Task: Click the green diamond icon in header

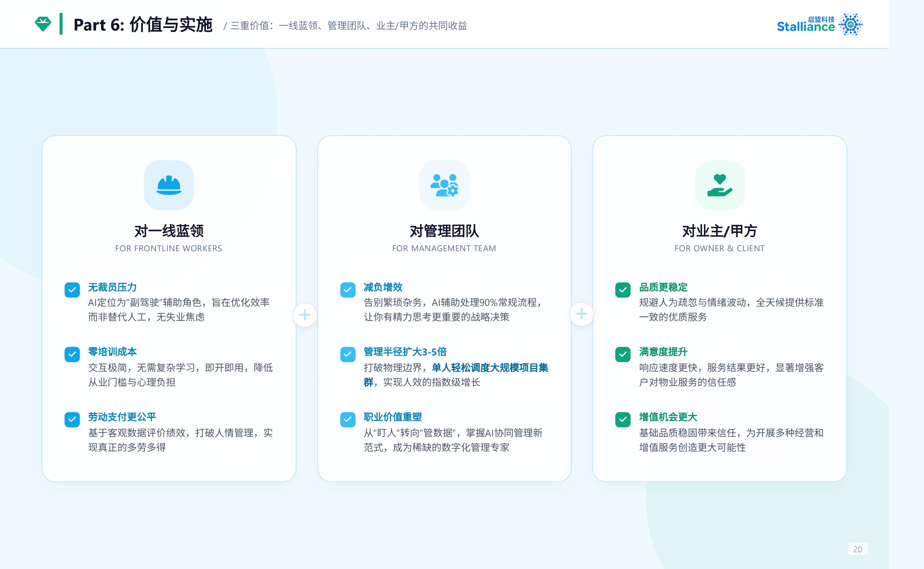Action: point(43,24)
